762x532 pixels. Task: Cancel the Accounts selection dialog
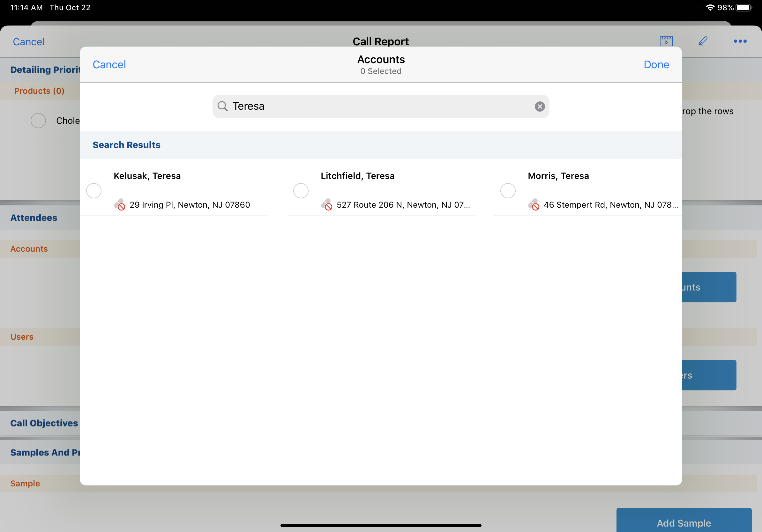coord(109,64)
